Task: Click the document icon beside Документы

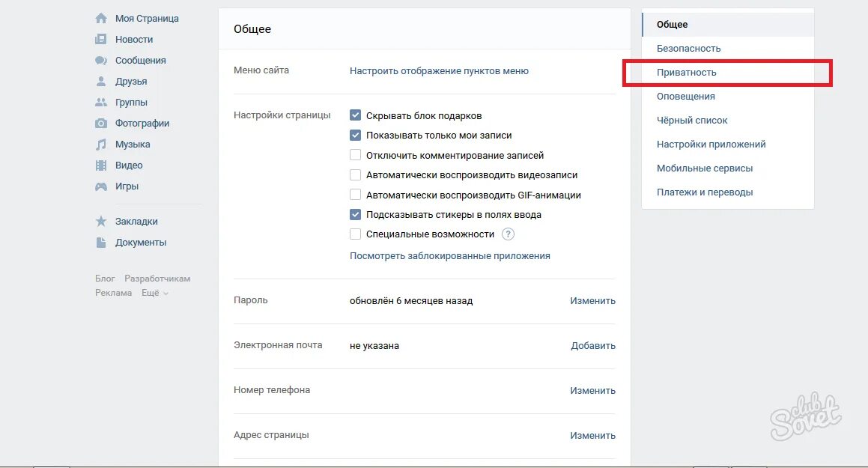Action: pos(101,243)
